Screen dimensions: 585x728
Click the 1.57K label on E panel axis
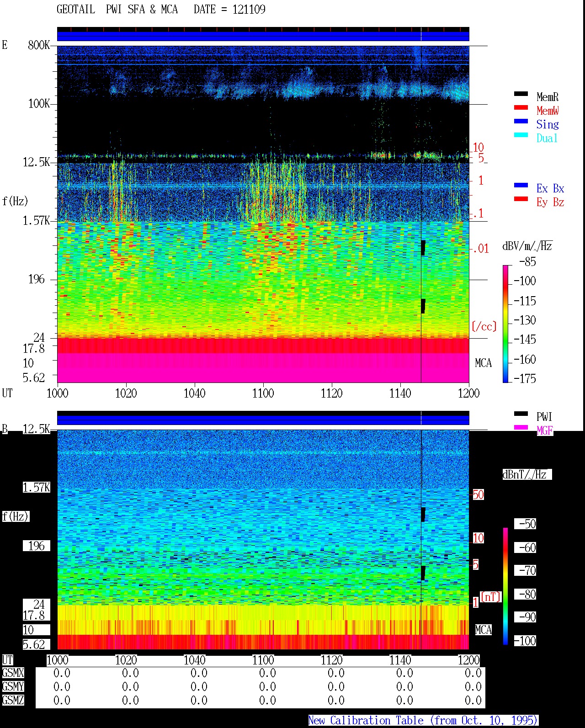coord(36,220)
